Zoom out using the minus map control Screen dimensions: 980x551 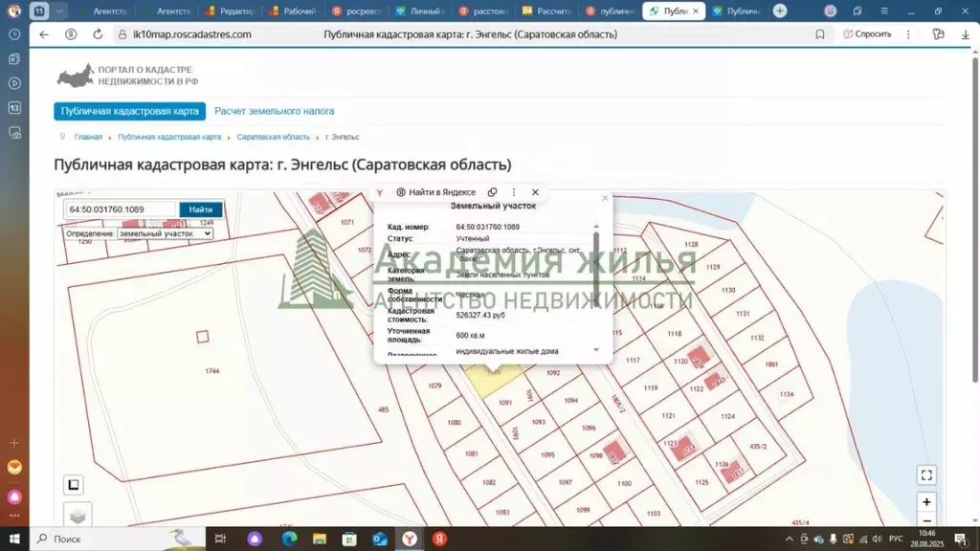926,520
